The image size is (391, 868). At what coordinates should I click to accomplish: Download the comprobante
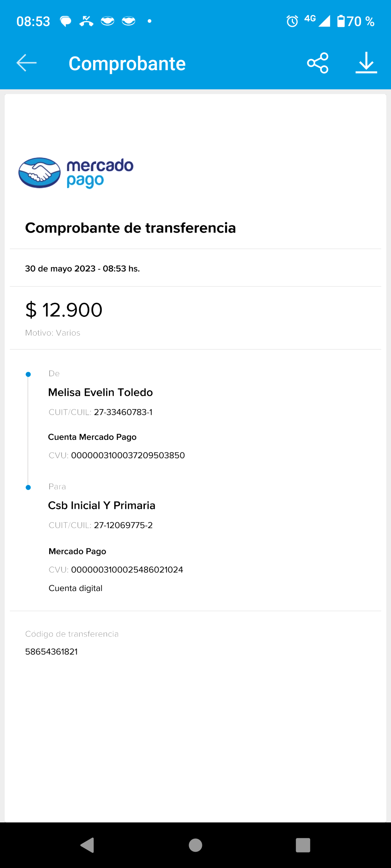click(x=366, y=63)
